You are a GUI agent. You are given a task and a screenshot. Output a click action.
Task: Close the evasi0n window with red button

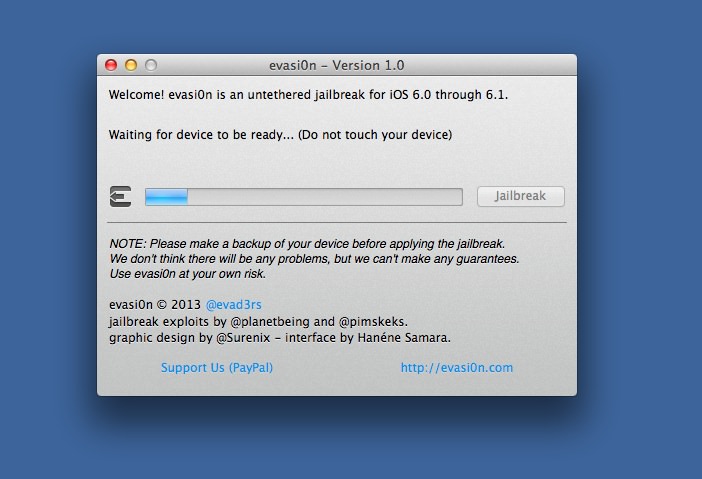click(111, 65)
